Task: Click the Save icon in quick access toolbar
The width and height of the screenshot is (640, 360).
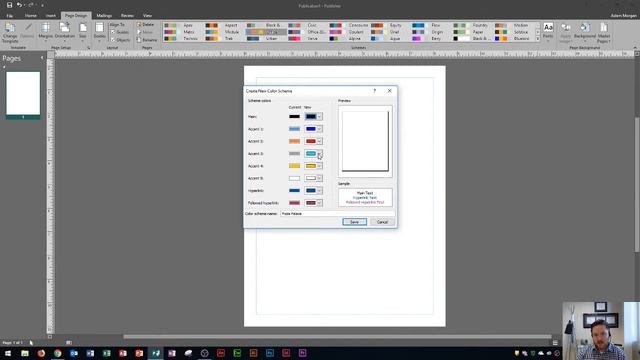Action: click(9, 5)
